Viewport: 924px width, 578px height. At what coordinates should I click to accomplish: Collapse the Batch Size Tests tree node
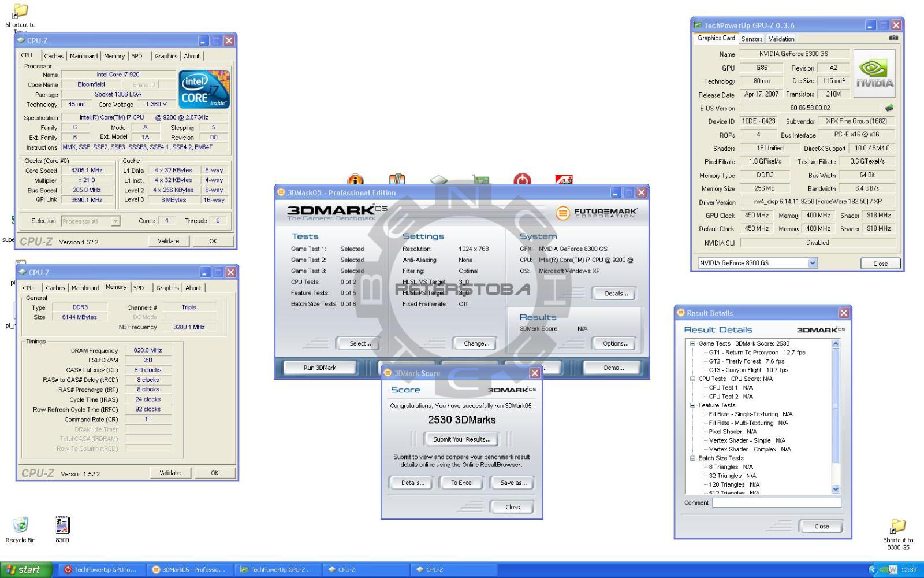(692, 458)
